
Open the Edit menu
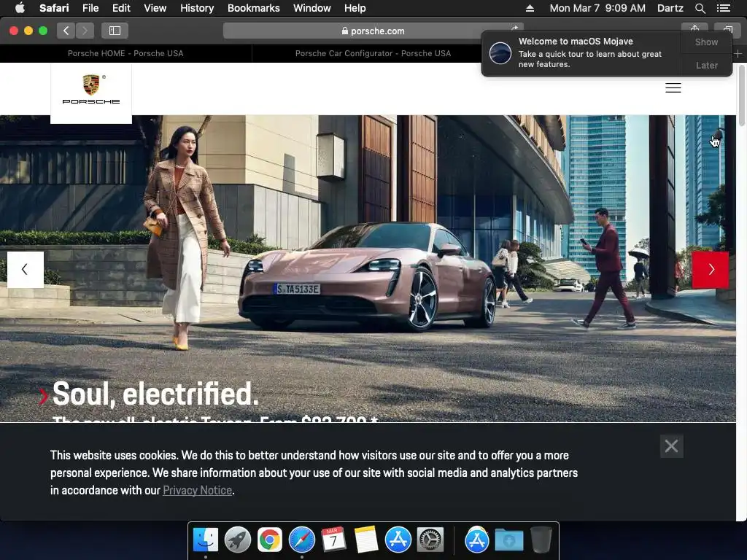(121, 8)
